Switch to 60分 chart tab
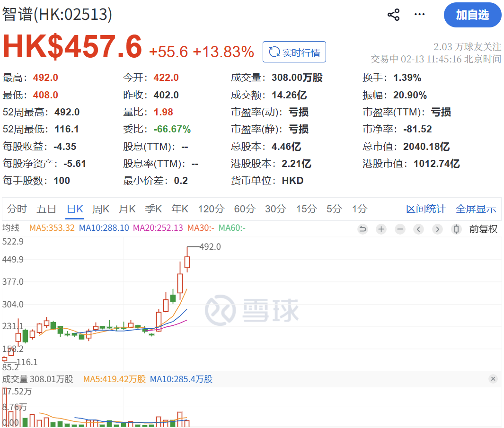This screenshot has height=428, width=504. point(245,209)
